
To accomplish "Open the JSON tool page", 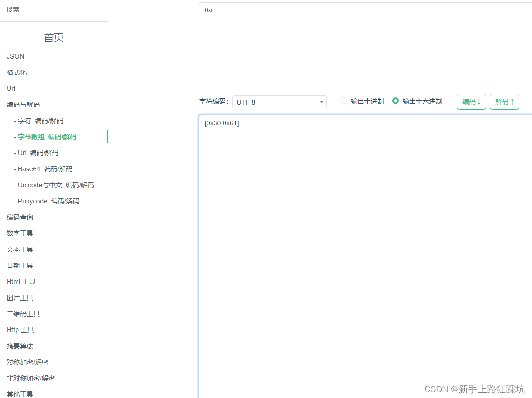I will [x=15, y=56].
